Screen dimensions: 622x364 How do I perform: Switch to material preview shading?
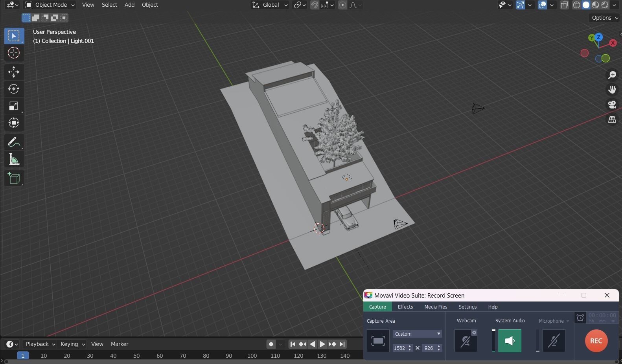pyautogui.click(x=595, y=5)
